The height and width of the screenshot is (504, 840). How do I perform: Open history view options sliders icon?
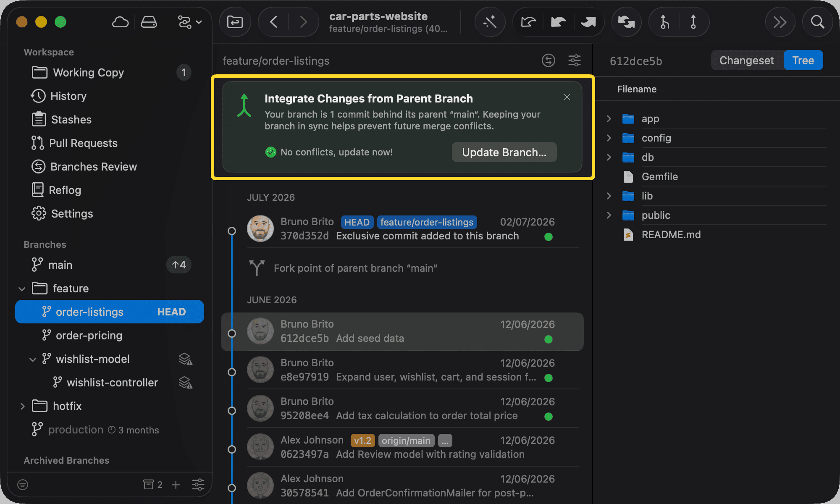coord(575,60)
